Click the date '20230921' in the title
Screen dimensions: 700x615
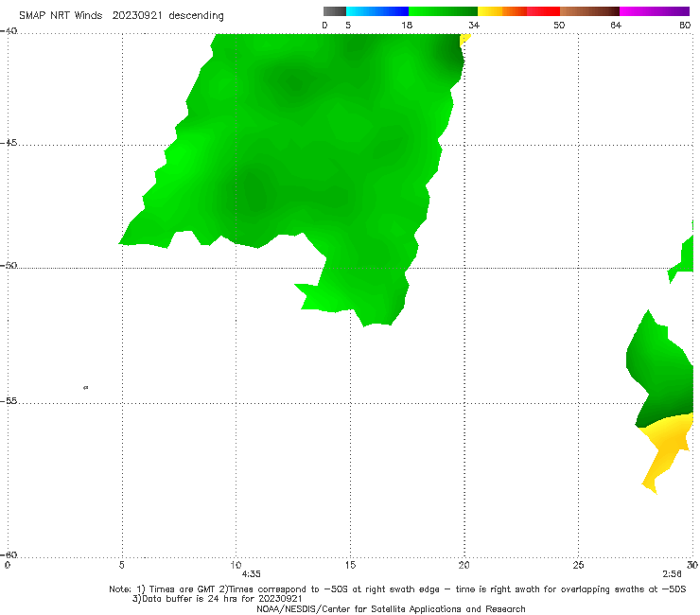tap(137, 15)
